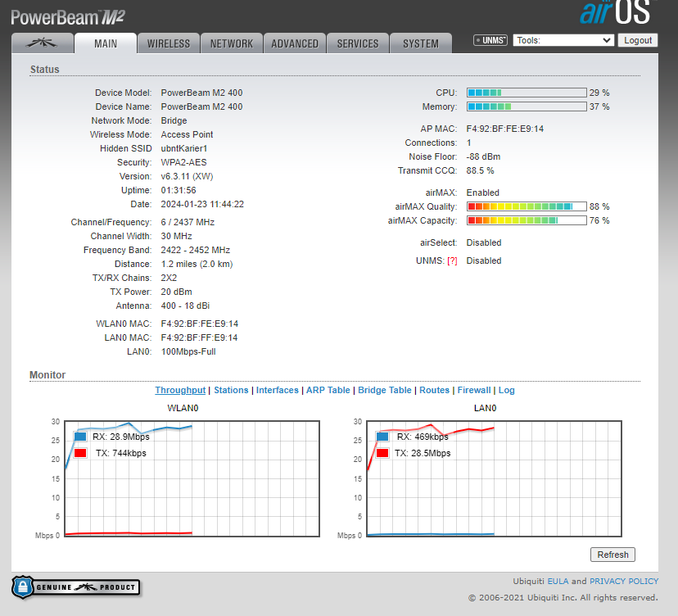This screenshot has width=678, height=616.
Task: Select the LAN0 speed 100Mbps-Full
Action: click(188, 351)
